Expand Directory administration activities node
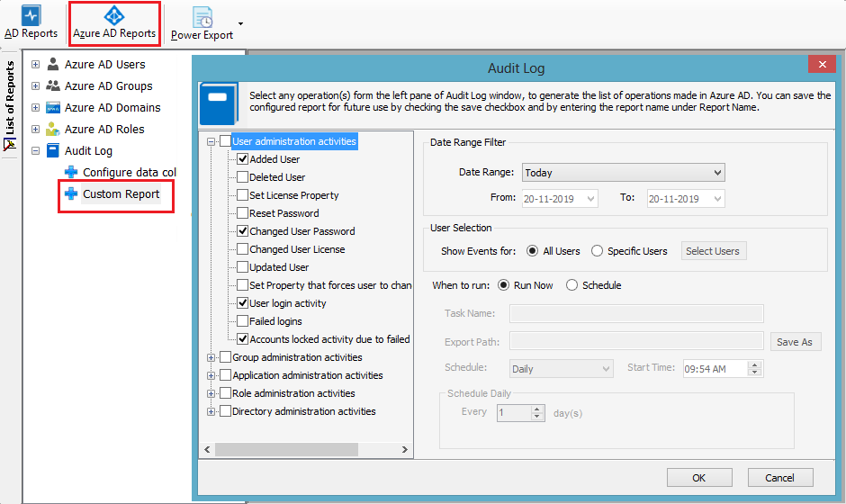The image size is (846, 504). (211, 411)
